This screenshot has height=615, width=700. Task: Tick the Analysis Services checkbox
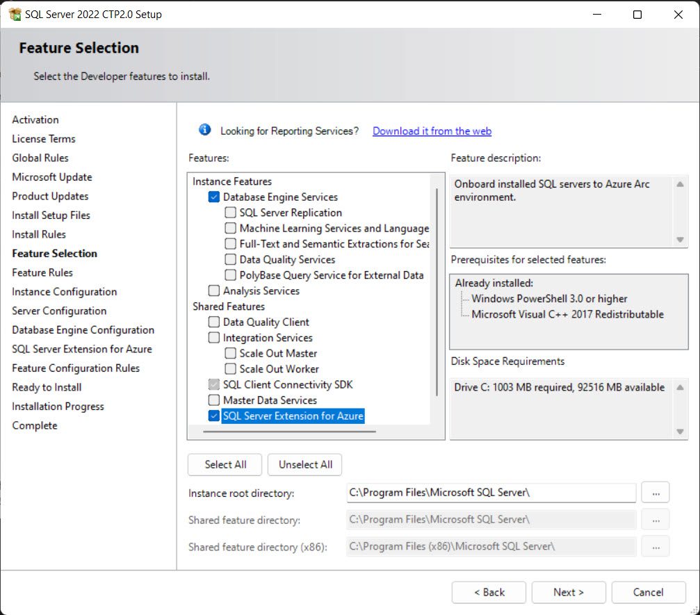point(214,290)
